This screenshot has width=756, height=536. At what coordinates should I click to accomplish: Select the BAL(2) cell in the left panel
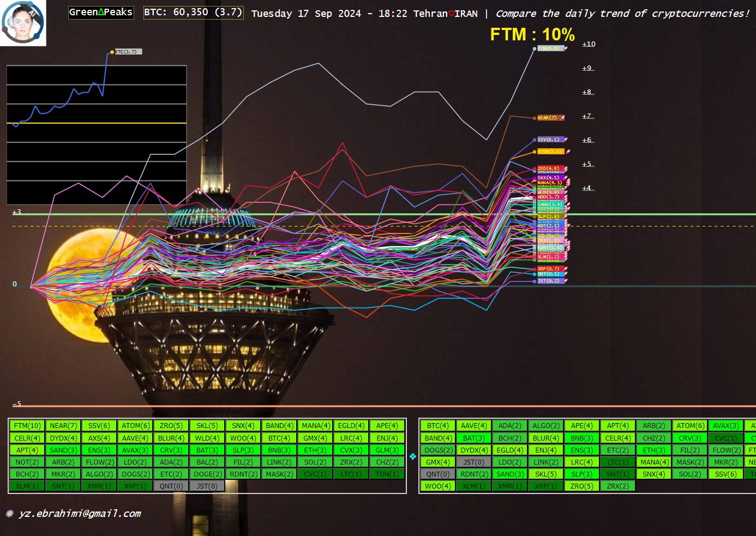tap(207, 462)
